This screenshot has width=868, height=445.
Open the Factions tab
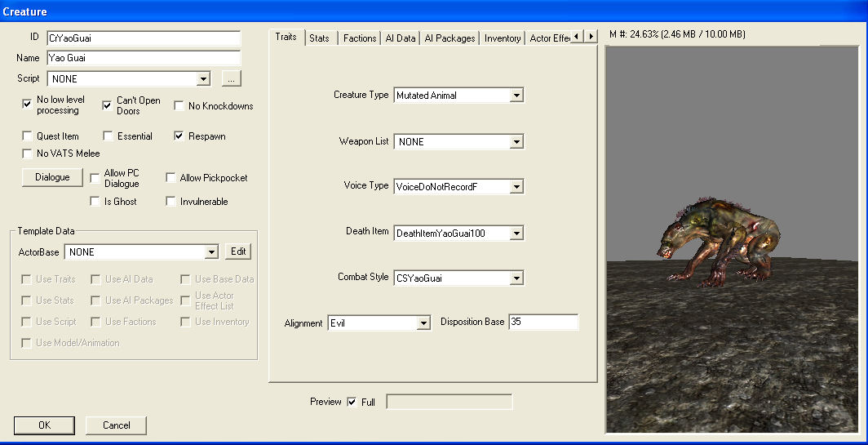(x=360, y=38)
